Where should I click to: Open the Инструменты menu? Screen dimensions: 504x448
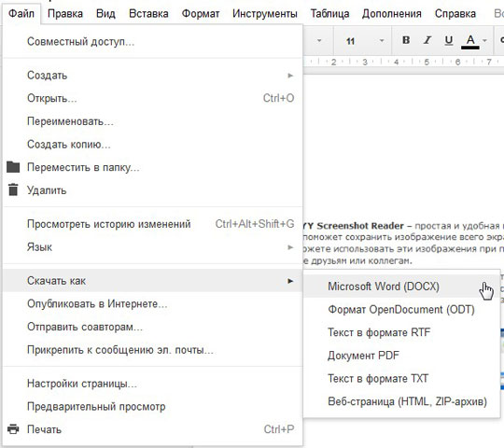point(265,13)
